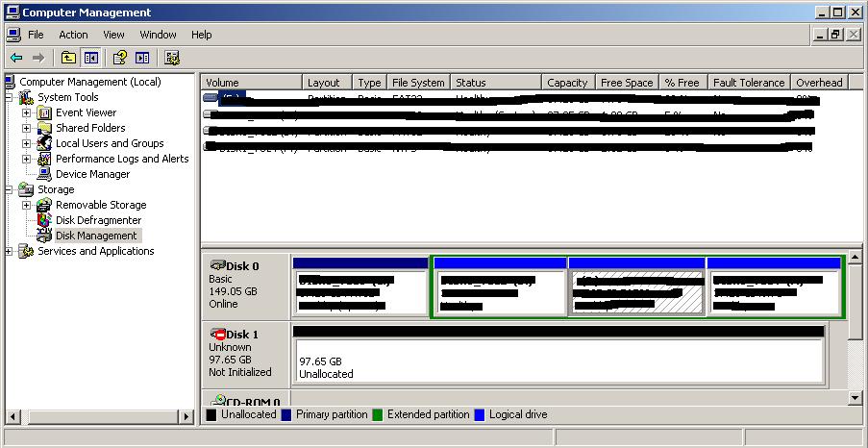The image size is (868, 448).
Task: Open the Action menu
Action: [x=73, y=35]
